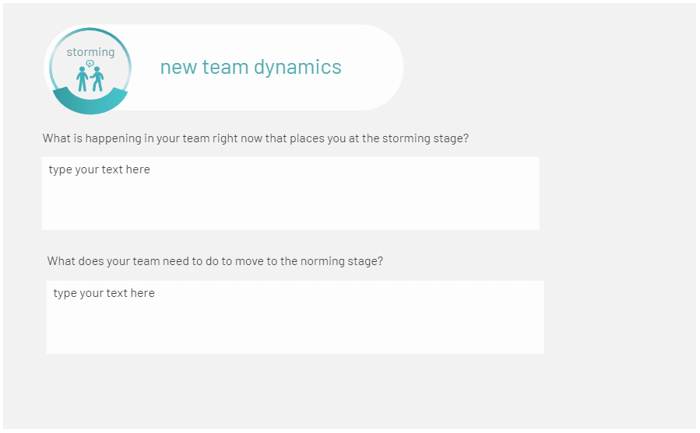Click the first "type your text here" placeholder
Image resolution: width=700 pixels, height=433 pixels.
[x=99, y=170]
